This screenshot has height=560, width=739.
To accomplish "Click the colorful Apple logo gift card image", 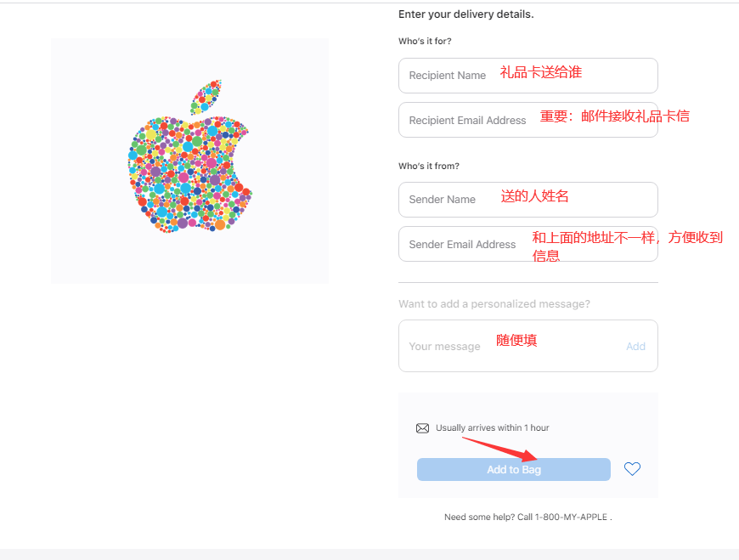I will 189,159.
